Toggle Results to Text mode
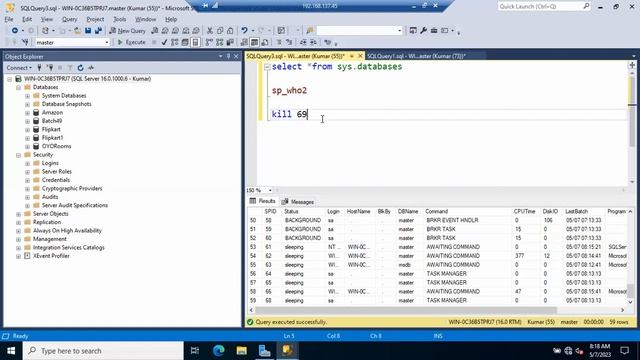640x360 pixels. [244, 42]
